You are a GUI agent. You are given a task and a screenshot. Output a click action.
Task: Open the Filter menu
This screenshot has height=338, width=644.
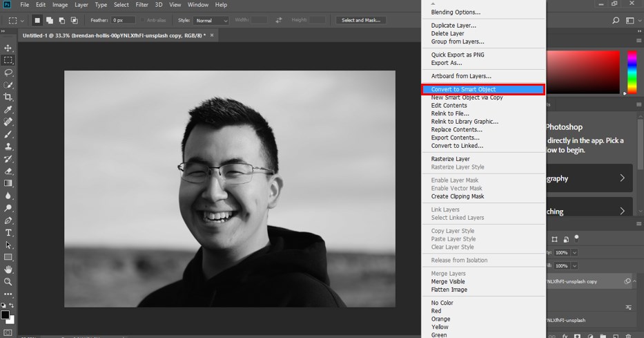coord(142,5)
